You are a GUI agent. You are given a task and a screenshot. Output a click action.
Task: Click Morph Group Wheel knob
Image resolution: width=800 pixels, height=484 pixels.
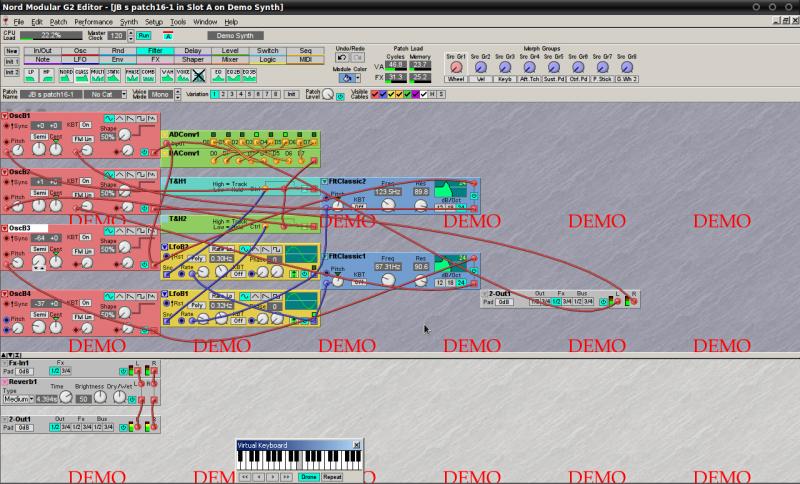point(456,67)
